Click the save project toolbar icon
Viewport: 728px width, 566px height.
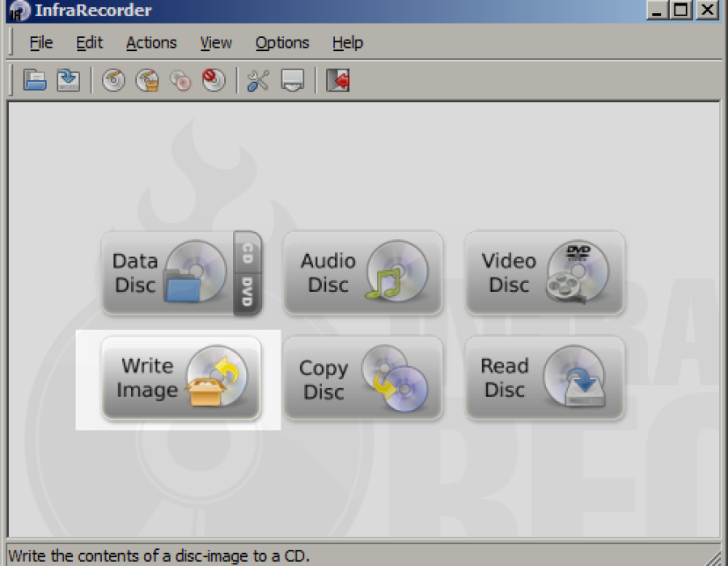point(68,80)
